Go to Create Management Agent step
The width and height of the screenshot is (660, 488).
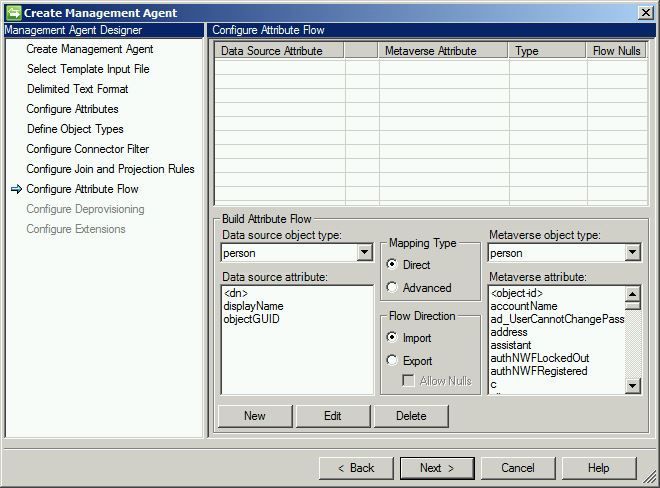(90, 49)
